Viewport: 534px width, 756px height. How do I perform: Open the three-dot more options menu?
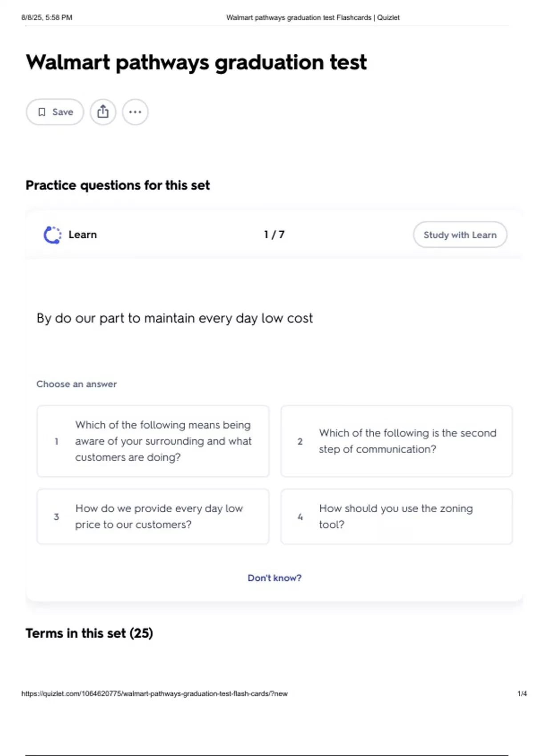(135, 112)
